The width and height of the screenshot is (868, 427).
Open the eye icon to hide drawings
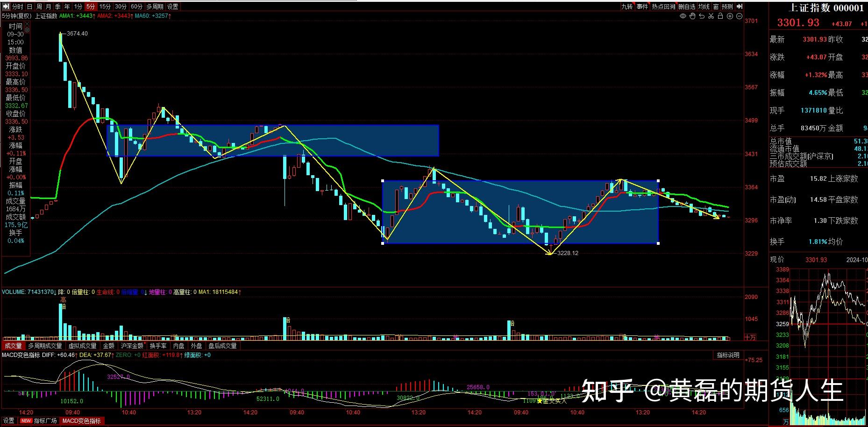coord(682,16)
